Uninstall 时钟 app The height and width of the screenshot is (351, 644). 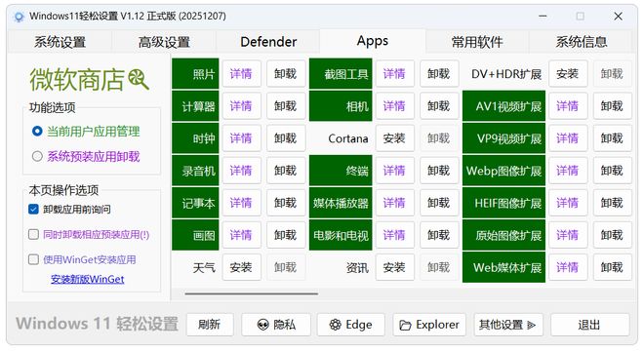(286, 138)
